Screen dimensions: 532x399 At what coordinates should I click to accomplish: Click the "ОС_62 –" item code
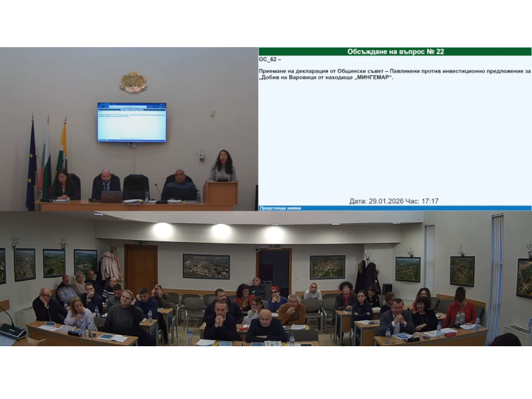pos(270,60)
